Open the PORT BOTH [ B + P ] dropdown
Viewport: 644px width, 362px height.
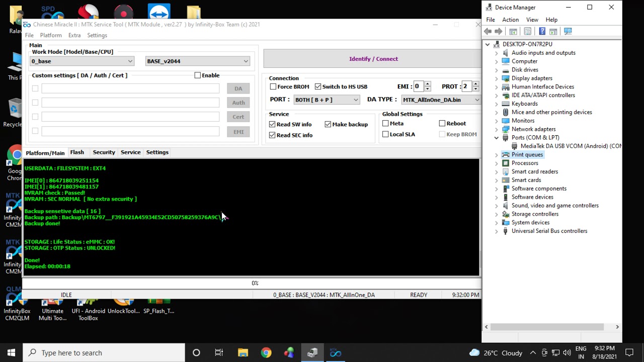click(327, 100)
